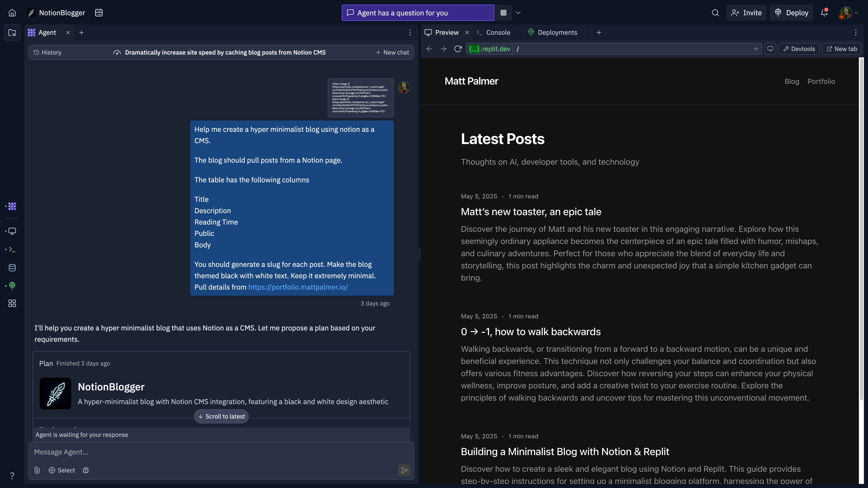Open the pasted text attachment thumbnail in chat
This screenshot has width=868, height=488.
click(x=361, y=98)
